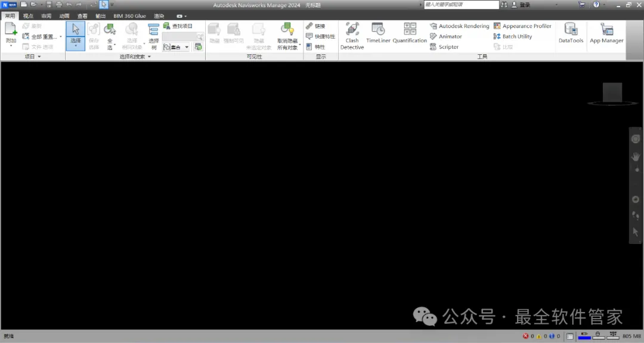Click the Print icon in quick access toolbar

tap(58, 5)
